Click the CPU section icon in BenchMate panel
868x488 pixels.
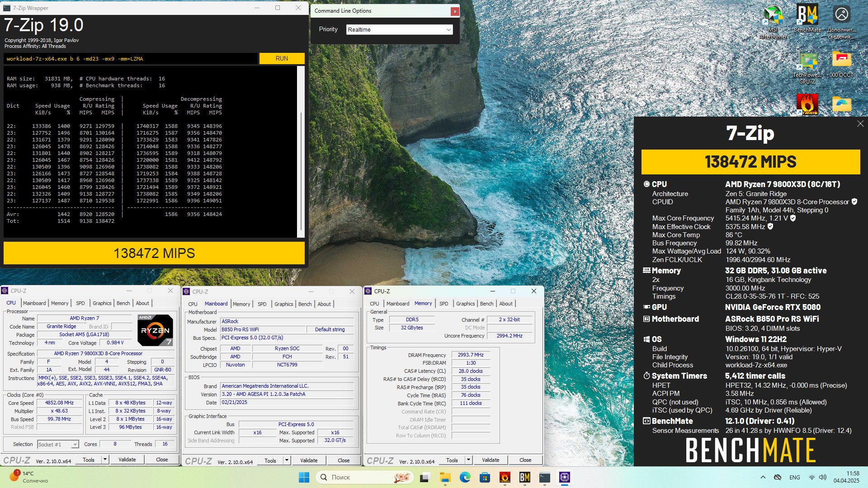point(646,184)
